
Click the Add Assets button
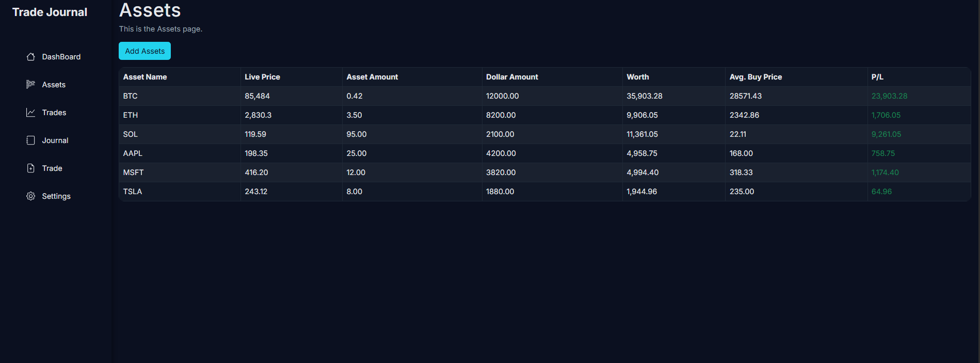click(144, 51)
